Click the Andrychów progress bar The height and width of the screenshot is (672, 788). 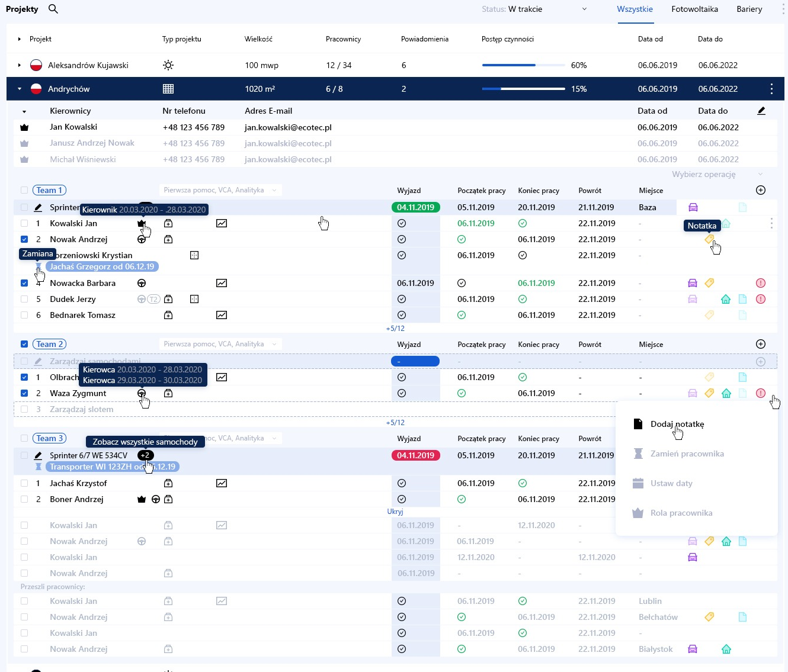point(523,89)
